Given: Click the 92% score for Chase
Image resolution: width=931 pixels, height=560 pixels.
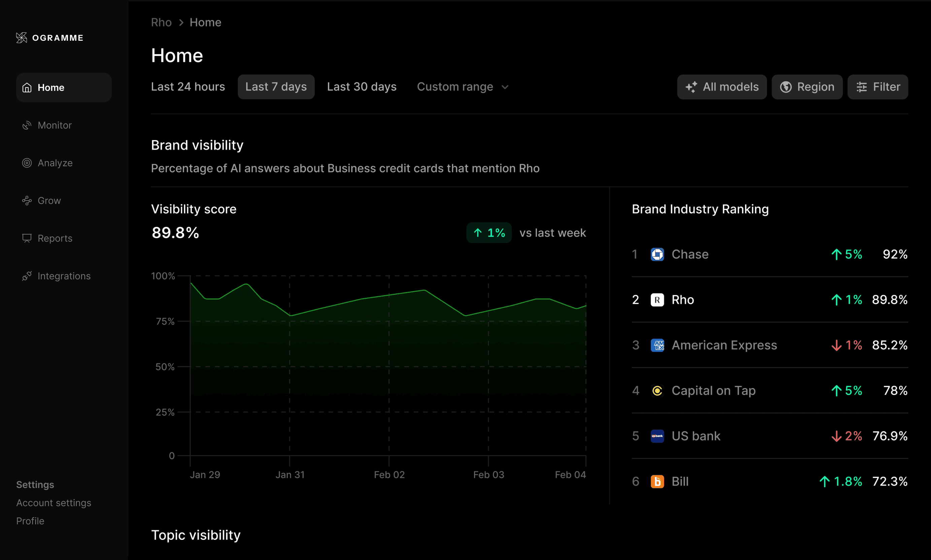Looking at the screenshot, I should point(895,255).
